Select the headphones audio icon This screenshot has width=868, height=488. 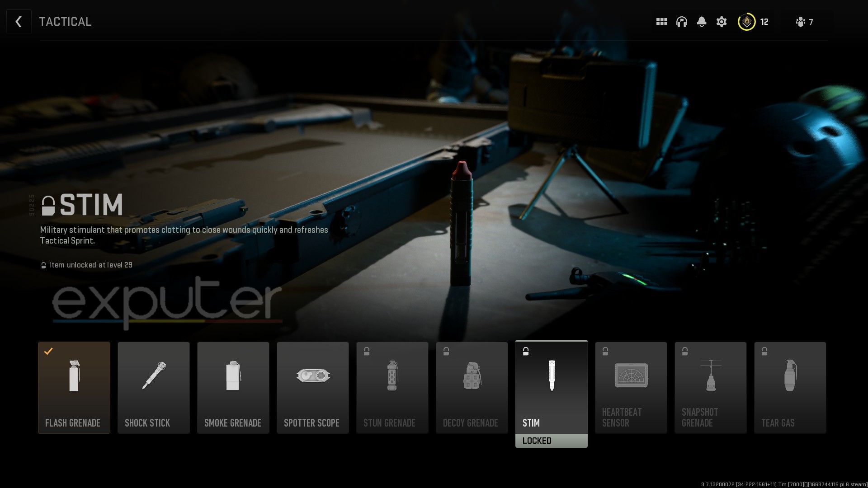(x=681, y=21)
